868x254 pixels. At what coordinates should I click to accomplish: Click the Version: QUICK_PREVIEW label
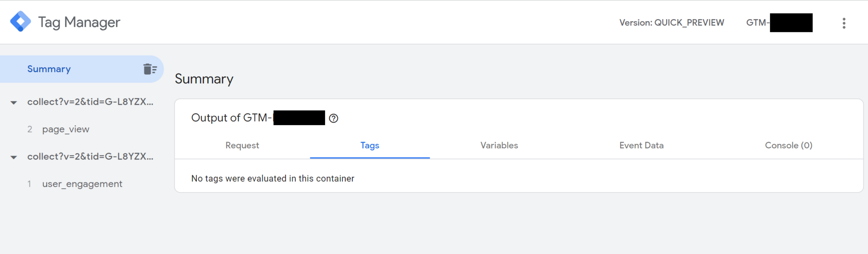(672, 22)
